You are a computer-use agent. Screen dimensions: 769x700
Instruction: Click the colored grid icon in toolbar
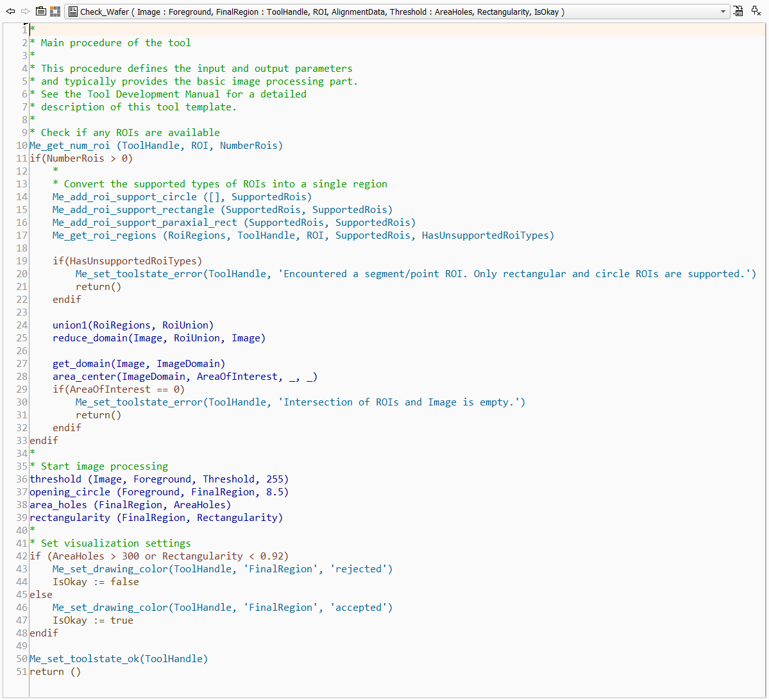[x=55, y=12]
